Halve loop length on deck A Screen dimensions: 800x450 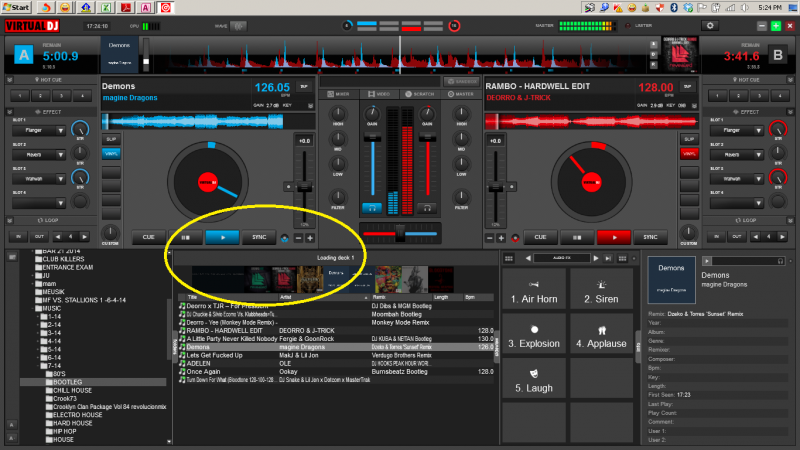tap(57, 237)
